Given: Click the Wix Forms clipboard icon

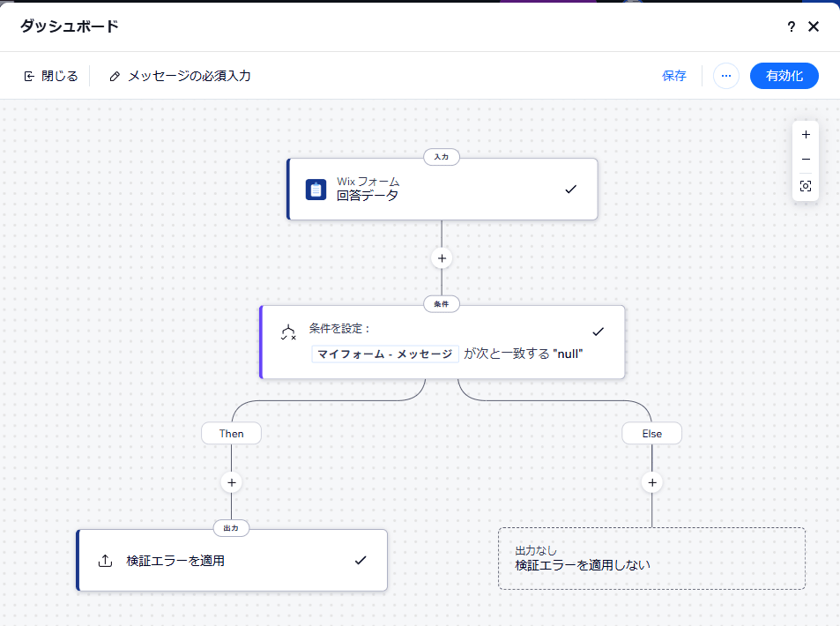Looking at the screenshot, I should click(316, 190).
